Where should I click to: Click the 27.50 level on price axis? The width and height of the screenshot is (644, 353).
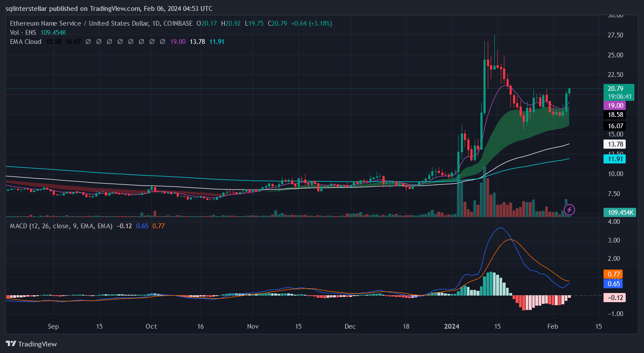616,35
